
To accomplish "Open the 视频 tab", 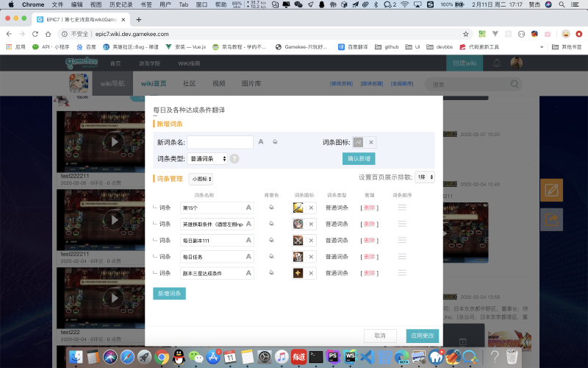I will [x=218, y=83].
